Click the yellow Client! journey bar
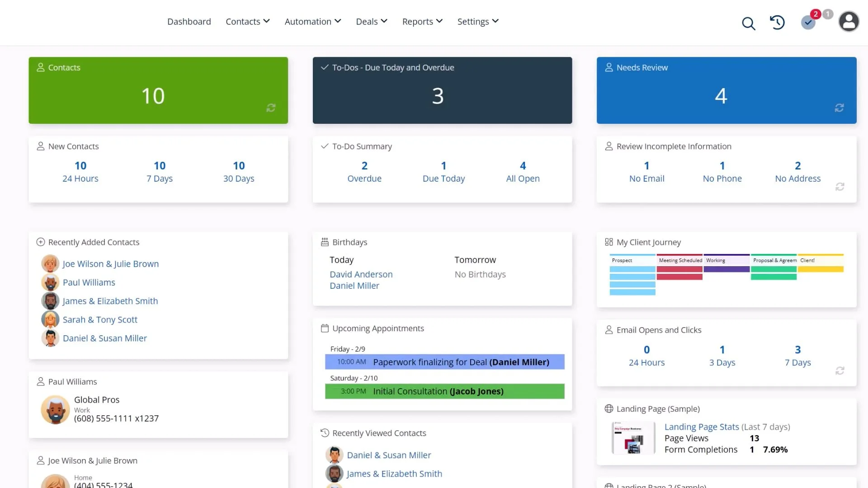The height and width of the screenshot is (488, 868). point(820,269)
